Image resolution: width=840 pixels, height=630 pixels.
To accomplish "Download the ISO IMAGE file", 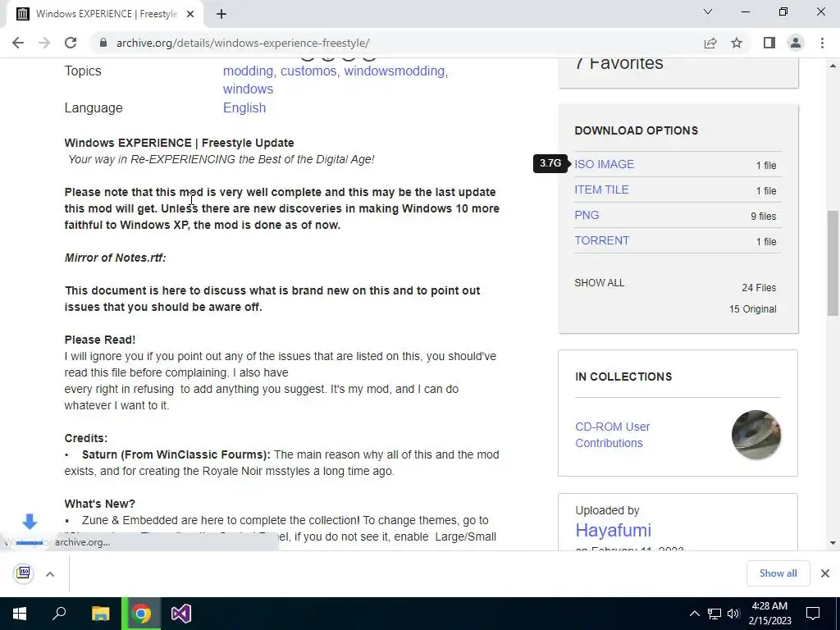I will tap(605, 164).
